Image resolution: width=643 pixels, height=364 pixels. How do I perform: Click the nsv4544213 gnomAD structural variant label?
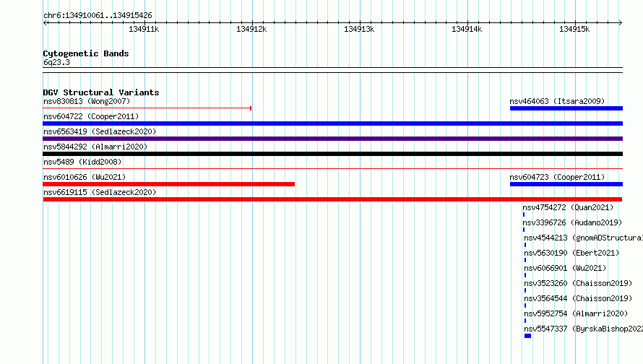[x=583, y=238]
